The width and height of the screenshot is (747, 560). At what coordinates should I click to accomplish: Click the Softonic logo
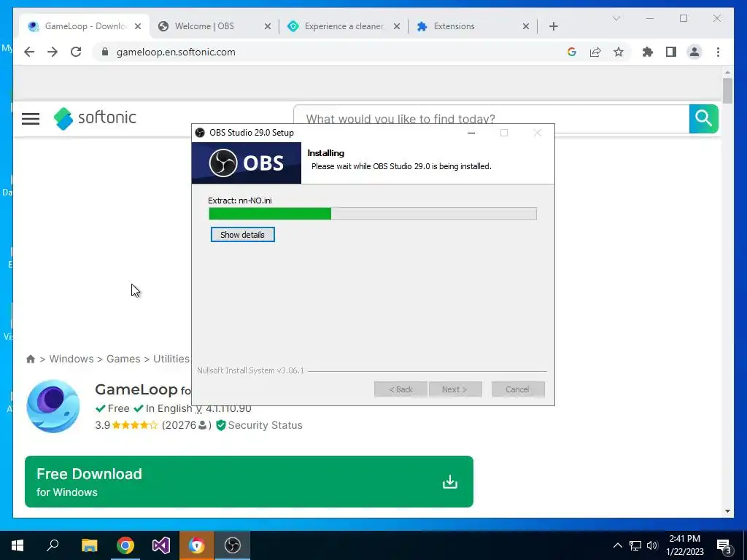point(95,117)
